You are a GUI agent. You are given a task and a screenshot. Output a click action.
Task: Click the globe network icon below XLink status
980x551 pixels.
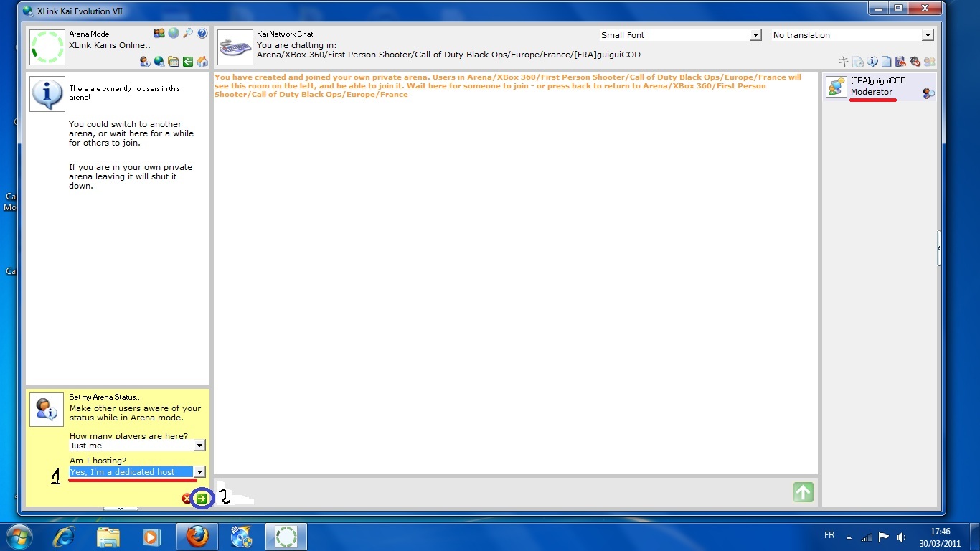(x=159, y=62)
